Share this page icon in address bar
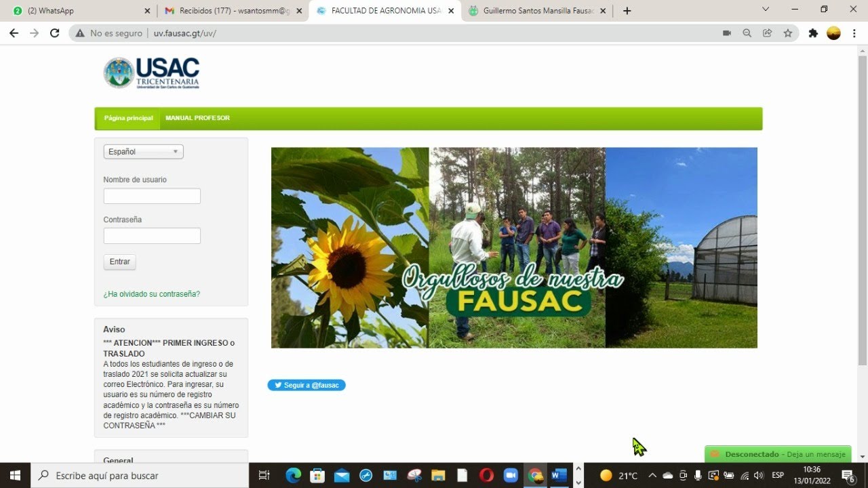This screenshot has height=488, width=868. 768,33
